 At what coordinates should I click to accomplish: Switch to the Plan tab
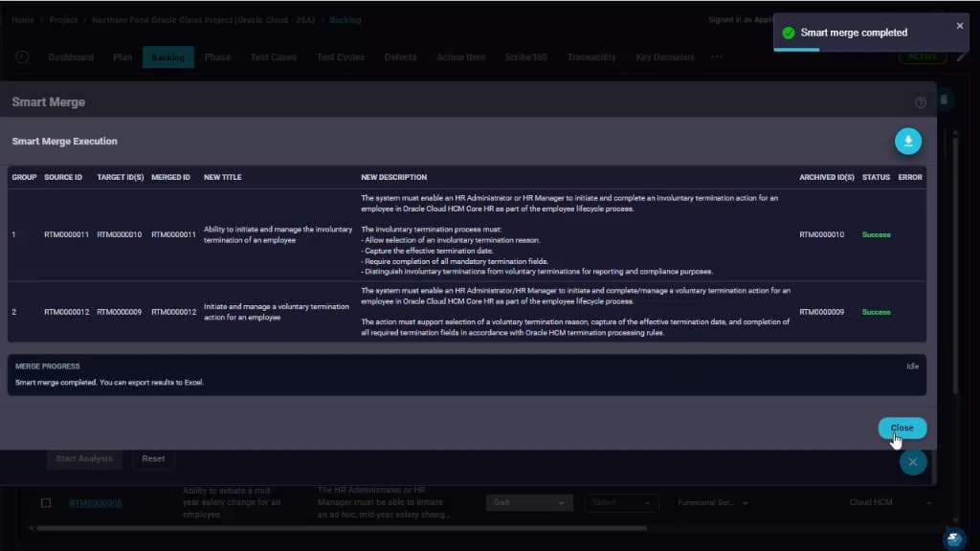(122, 56)
